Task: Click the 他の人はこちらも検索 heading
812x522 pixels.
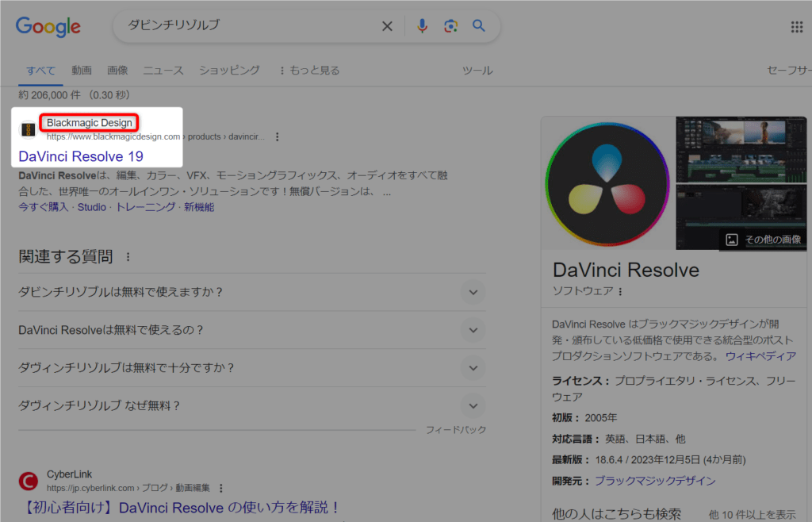Action: (x=616, y=514)
